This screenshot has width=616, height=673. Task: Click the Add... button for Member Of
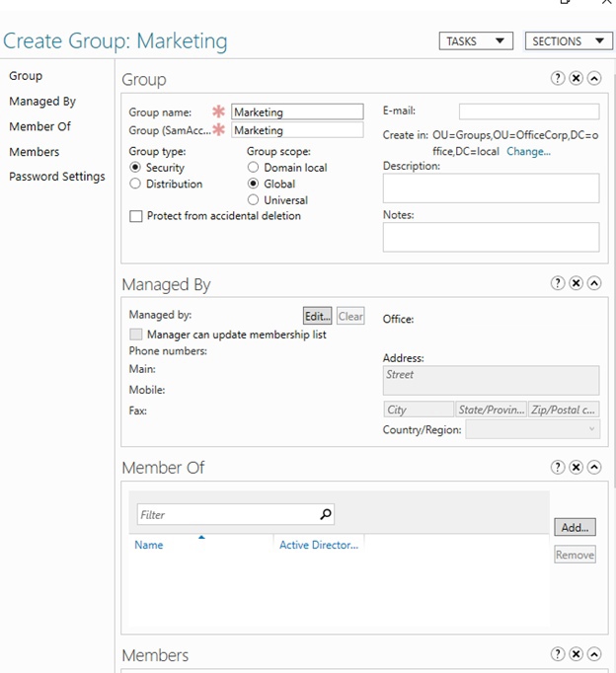click(575, 528)
